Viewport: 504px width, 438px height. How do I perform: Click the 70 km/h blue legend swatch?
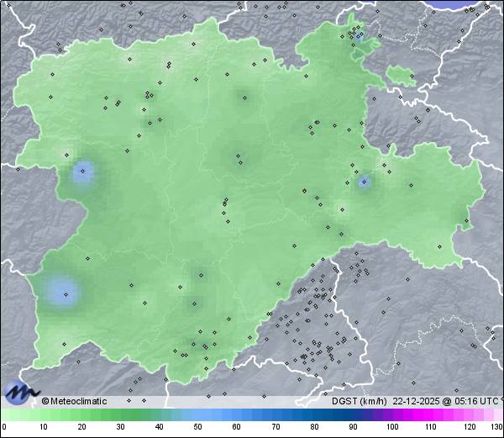point(276,415)
